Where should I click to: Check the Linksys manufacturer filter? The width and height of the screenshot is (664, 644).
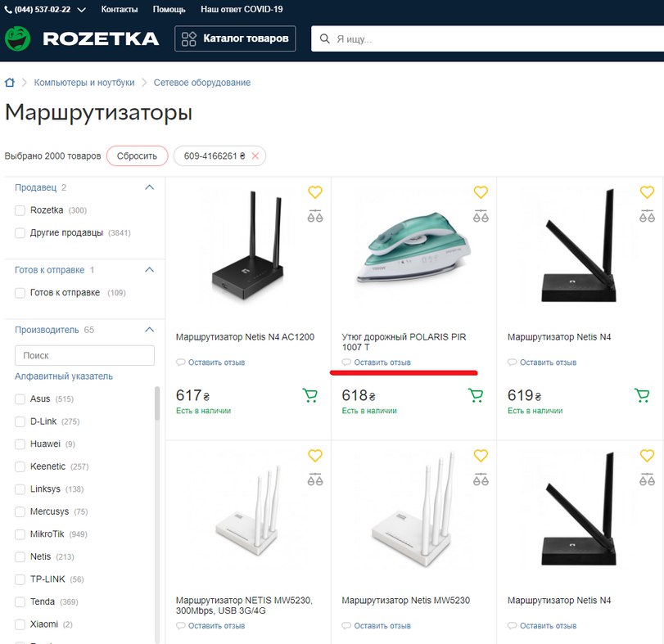[x=20, y=489]
